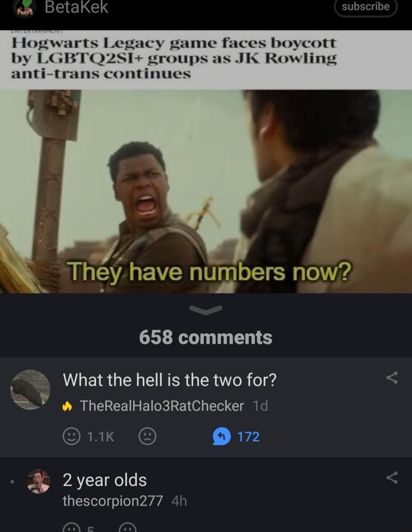Tap the Hogwarts Legacy headline text
Screen dimensions: 412x532
pos(174,58)
